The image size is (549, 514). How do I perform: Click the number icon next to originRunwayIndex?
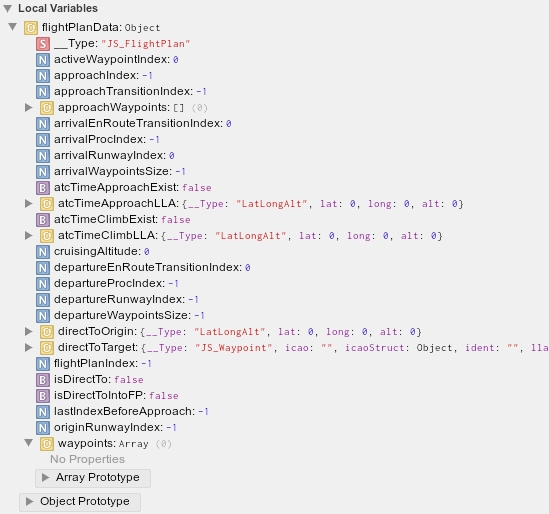pos(43,428)
